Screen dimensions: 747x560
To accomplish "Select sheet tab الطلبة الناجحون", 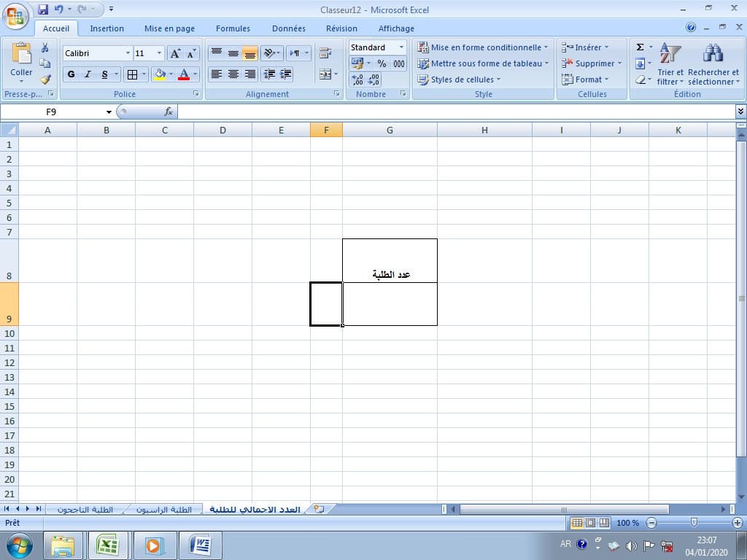I will (x=85, y=510).
